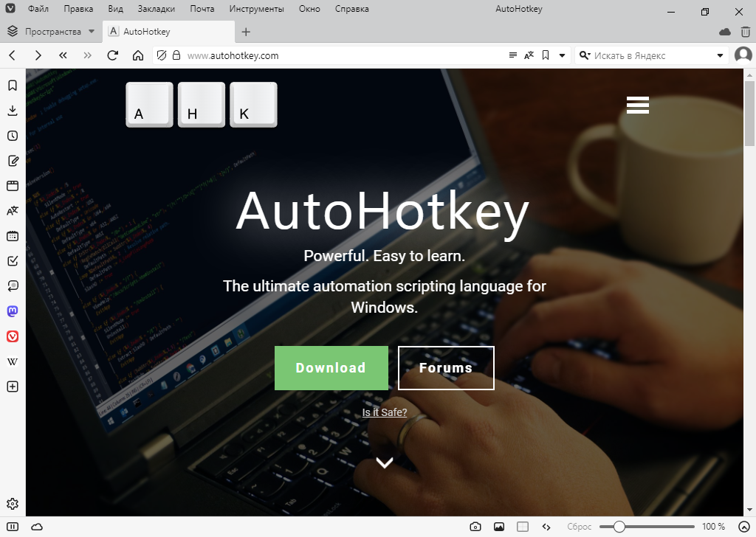Open the Bookmarks panel in sidebar
The image size is (756, 537).
point(13,86)
